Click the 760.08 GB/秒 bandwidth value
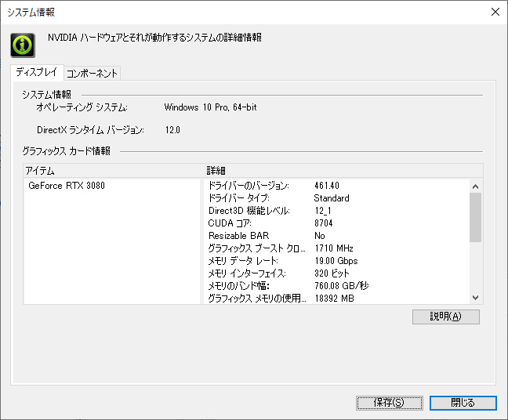 (x=342, y=286)
